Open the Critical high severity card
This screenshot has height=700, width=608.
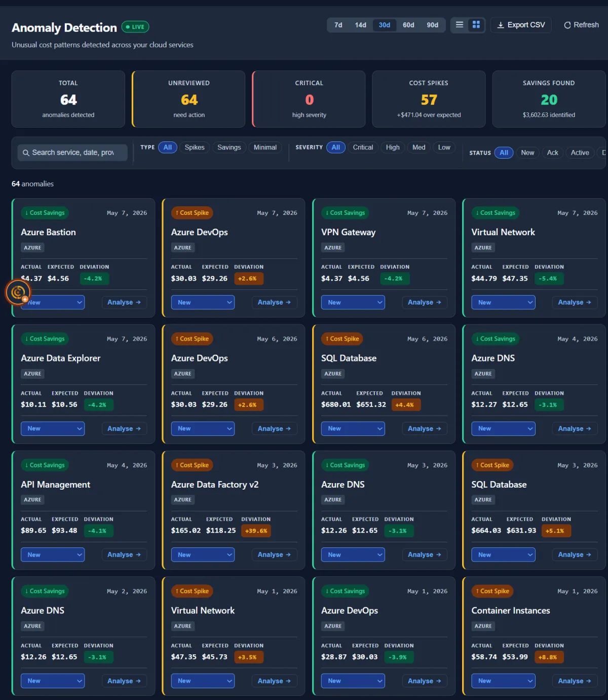[309, 99]
